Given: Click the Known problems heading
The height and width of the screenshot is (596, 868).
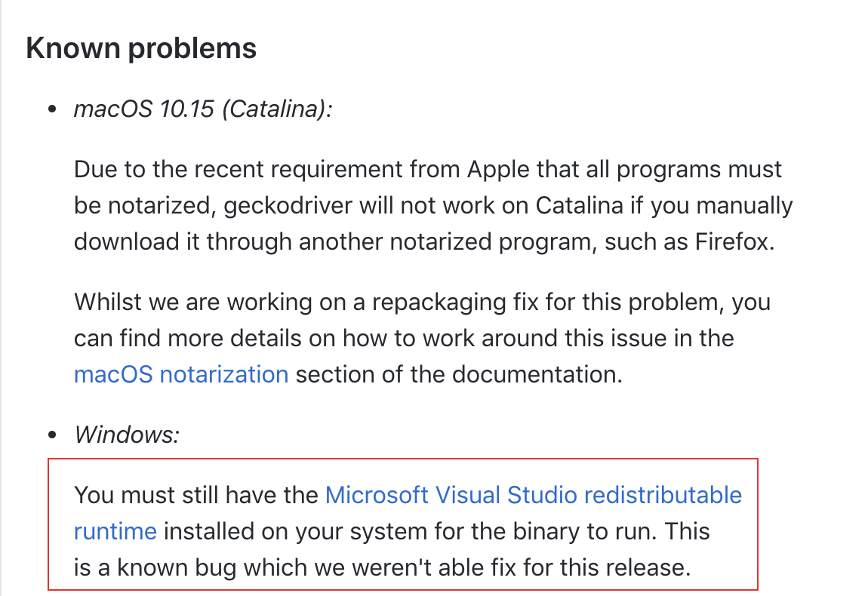Looking at the screenshot, I should [x=141, y=48].
